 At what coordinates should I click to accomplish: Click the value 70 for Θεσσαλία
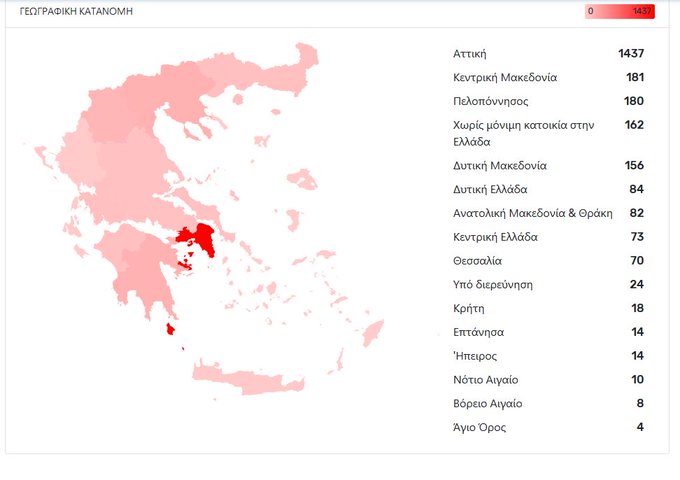(x=637, y=261)
